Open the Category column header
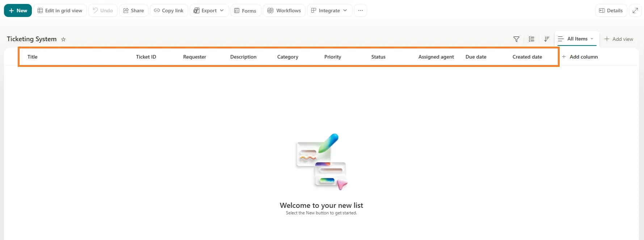This screenshot has width=644, height=240. [288, 57]
